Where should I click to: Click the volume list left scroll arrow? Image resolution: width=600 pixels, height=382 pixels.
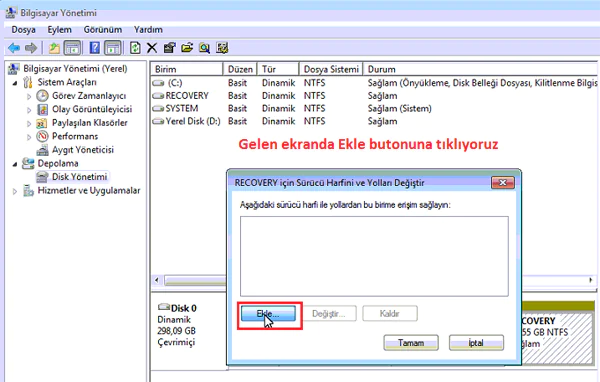click(x=157, y=280)
